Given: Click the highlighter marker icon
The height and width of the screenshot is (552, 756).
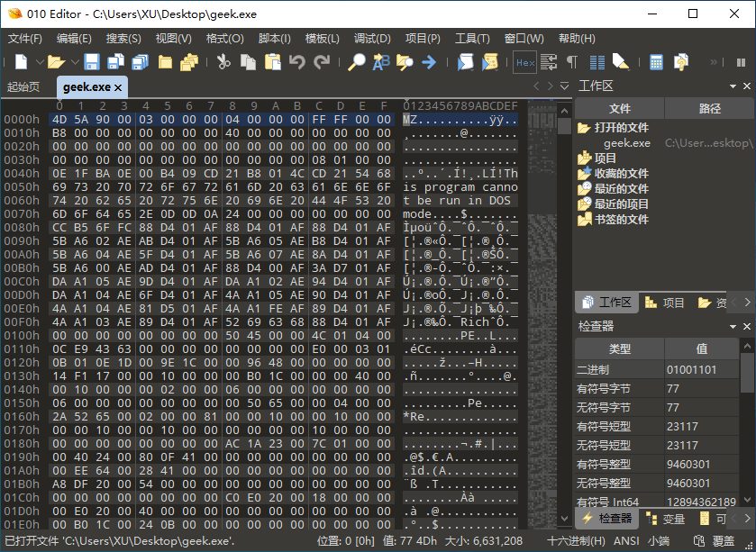Looking at the screenshot, I should pos(621,62).
